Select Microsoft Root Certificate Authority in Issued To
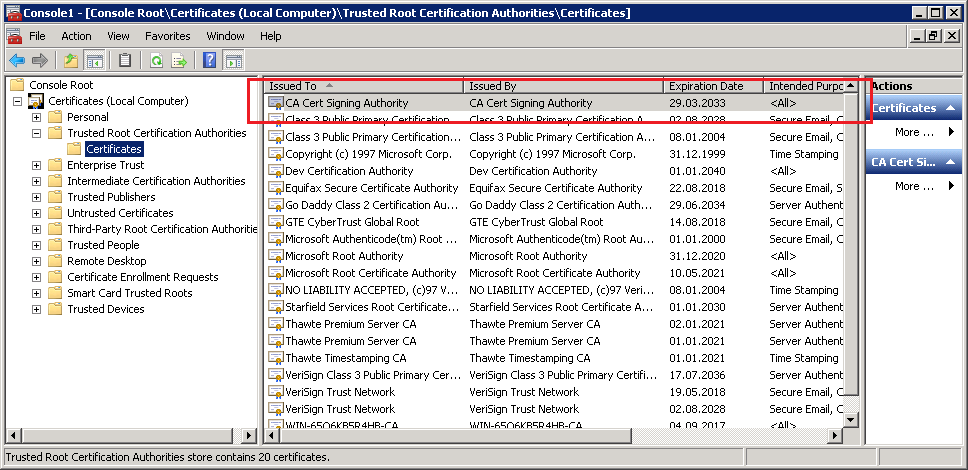 coord(370,273)
